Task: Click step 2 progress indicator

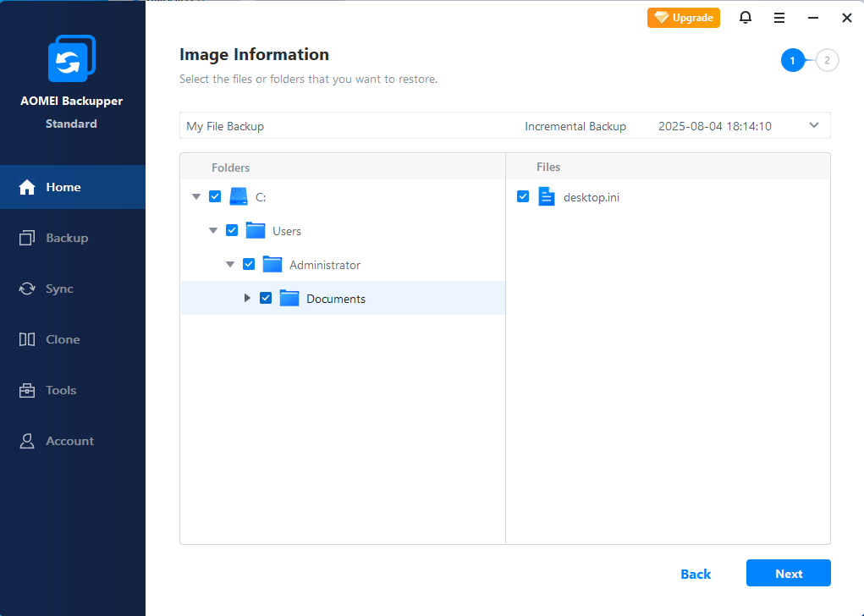Action: pyautogui.click(x=827, y=60)
